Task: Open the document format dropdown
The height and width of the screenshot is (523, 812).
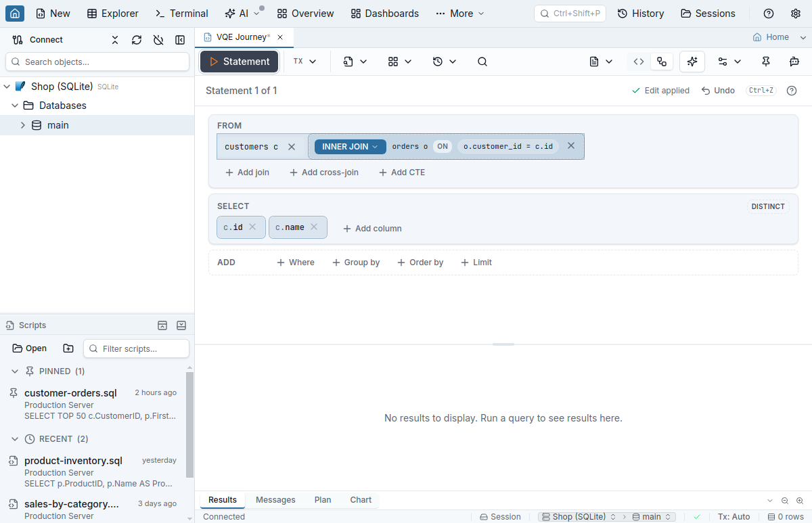Action: pyautogui.click(x=601, y=62)
